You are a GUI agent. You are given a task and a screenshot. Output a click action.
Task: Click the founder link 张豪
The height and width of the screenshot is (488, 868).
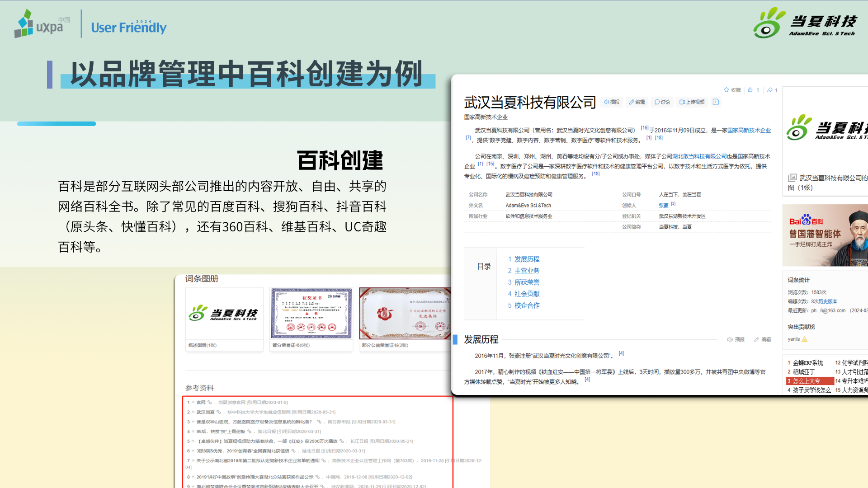(x=663, y=206)
